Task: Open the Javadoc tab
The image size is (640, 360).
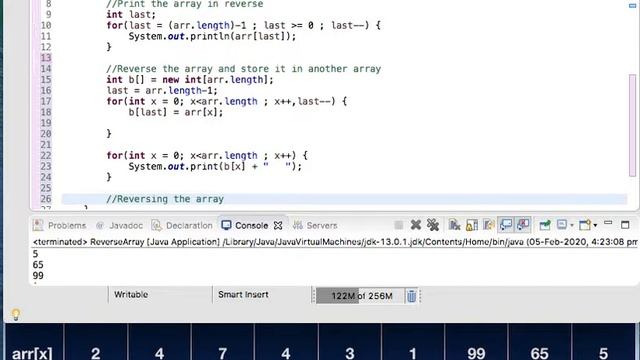Action: click(119, 225)
